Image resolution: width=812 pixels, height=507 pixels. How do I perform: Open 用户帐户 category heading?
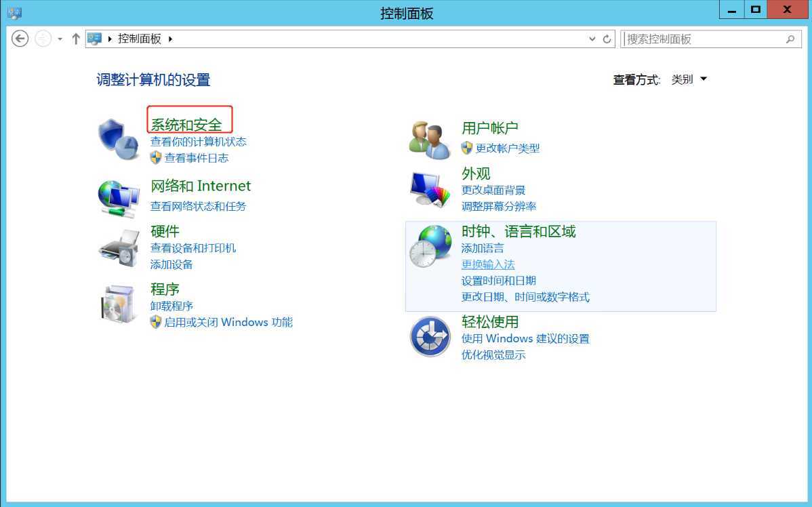tap(490, 128)
